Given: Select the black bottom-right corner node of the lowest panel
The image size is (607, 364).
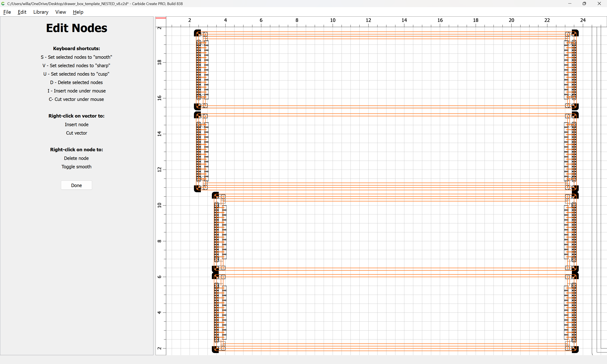Looking at the screenshot, I should (x=575, y=349).
